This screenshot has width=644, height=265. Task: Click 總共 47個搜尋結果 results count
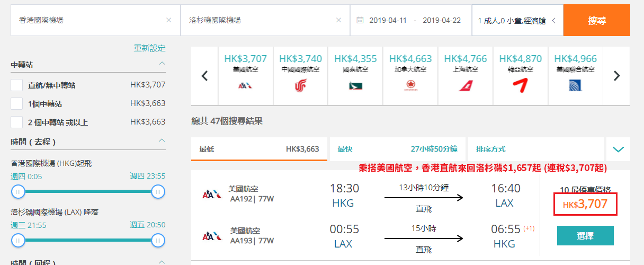point(227,121)
